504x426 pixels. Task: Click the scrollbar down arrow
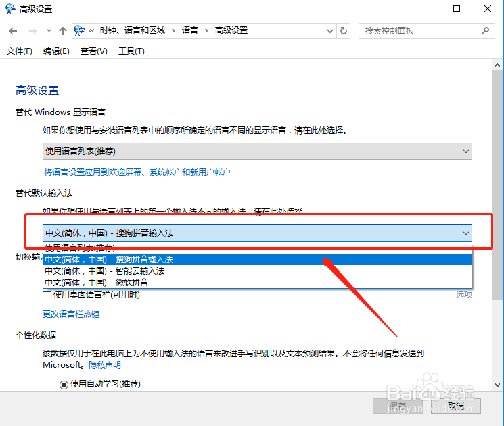pyautogui.click(x=497, y=385)
